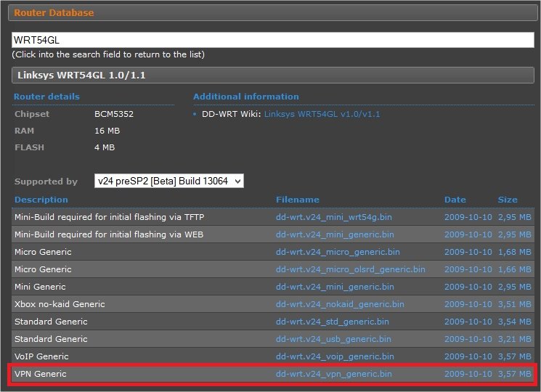Download dd-wrt.v24_micro_olsrd_generic.bin file
The height and width of the screenshot is (392, 541).
click(350, 269)
